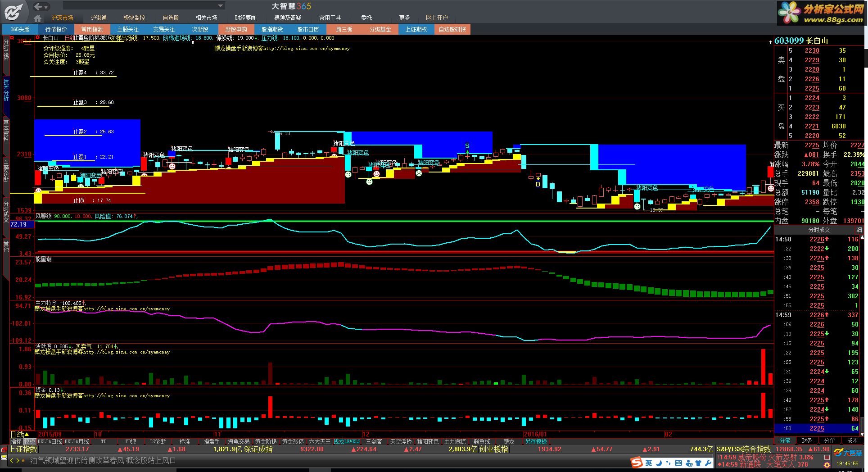This screenshot has width=868, height=472.
Task: Select the 指标 bottom tab
Action: tap(16, 441)
